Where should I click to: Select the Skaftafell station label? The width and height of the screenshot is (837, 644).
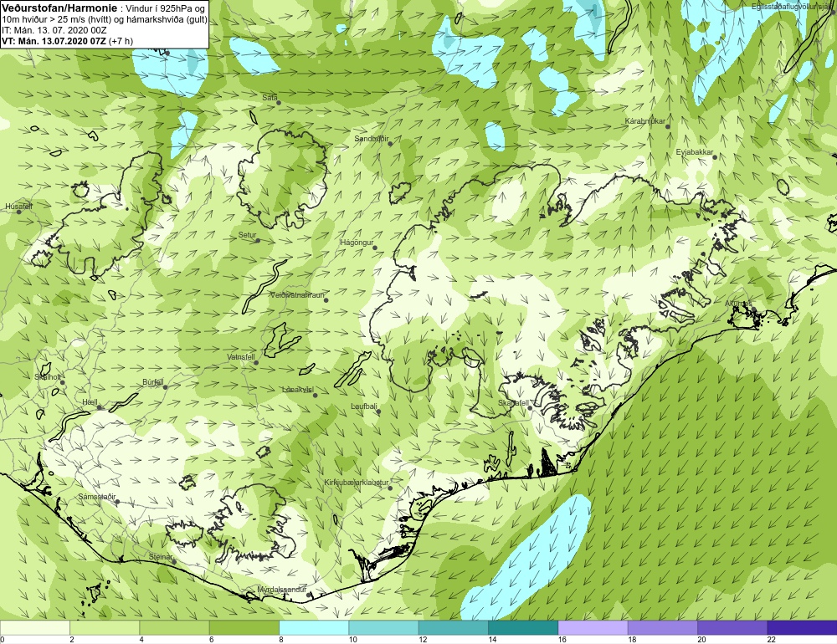click(x=513, y=403)
